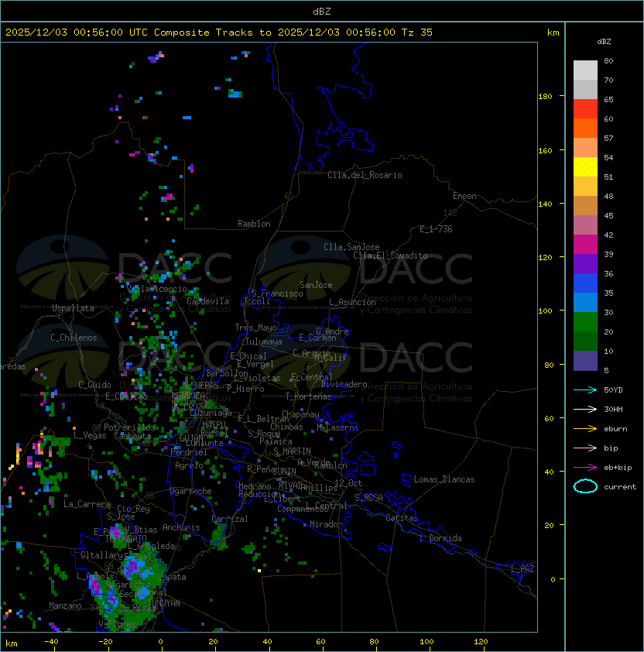Click the 'Agrelo' map label
This screenshot has width=644, height=652.
(x=189, y=465)
